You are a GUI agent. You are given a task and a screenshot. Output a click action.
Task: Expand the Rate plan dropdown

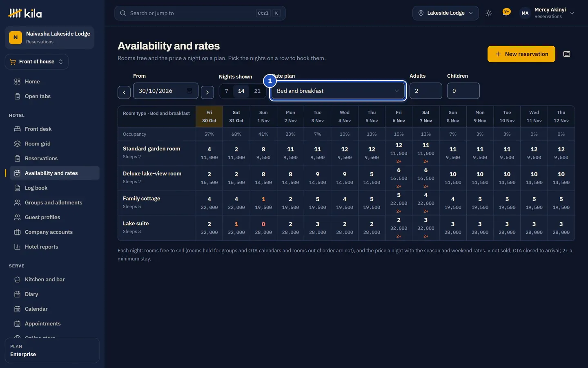point(338,91)
